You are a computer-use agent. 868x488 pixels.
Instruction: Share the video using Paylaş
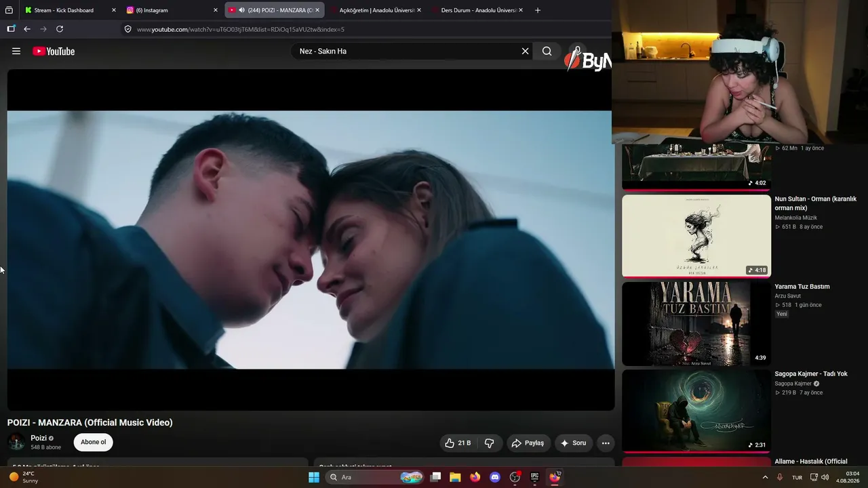528,443
